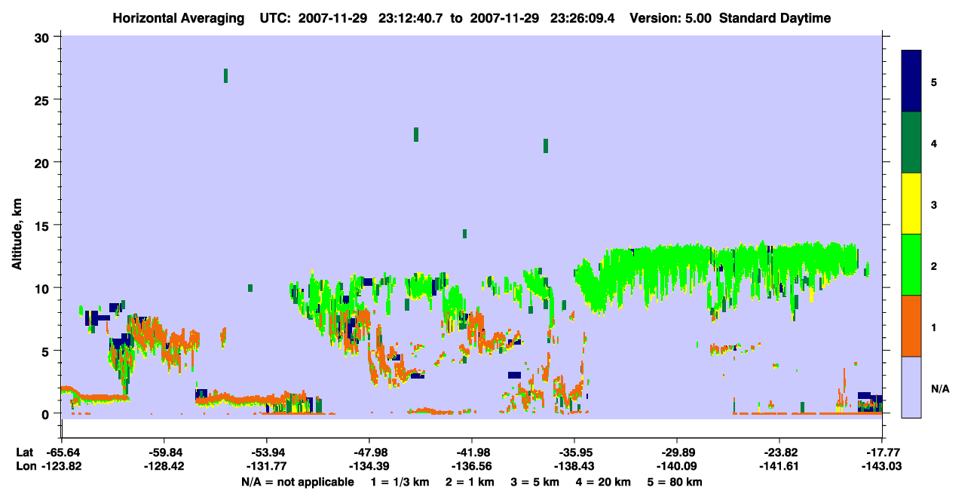
Task: Click the latitude value -53.94
Action: point(267,452)
